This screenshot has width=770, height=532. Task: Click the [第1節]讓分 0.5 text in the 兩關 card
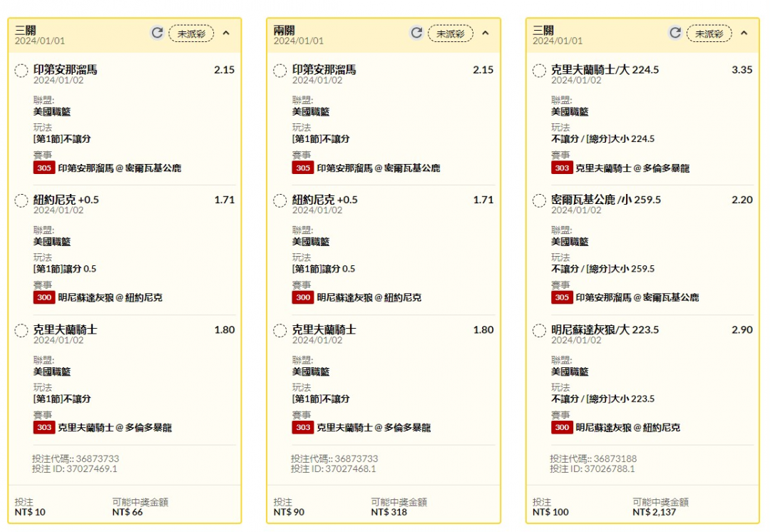pyautogui.click(x=324, y=269)
